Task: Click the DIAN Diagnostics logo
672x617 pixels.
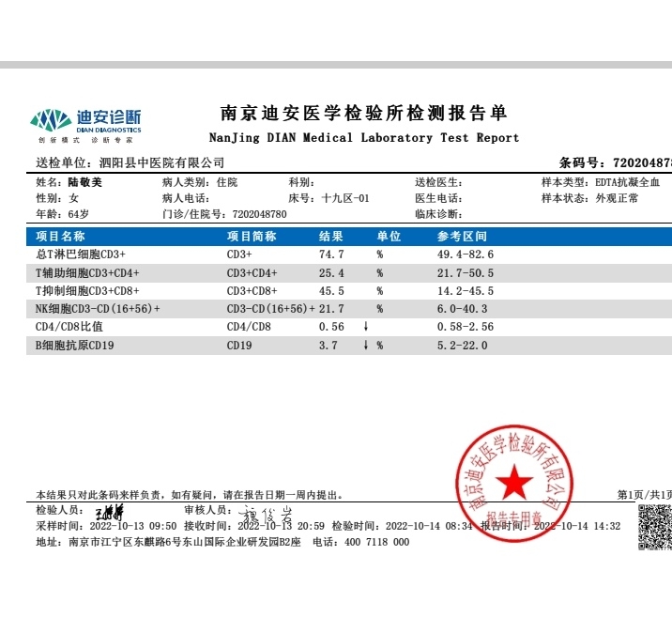Action: [x=85, y=126]
